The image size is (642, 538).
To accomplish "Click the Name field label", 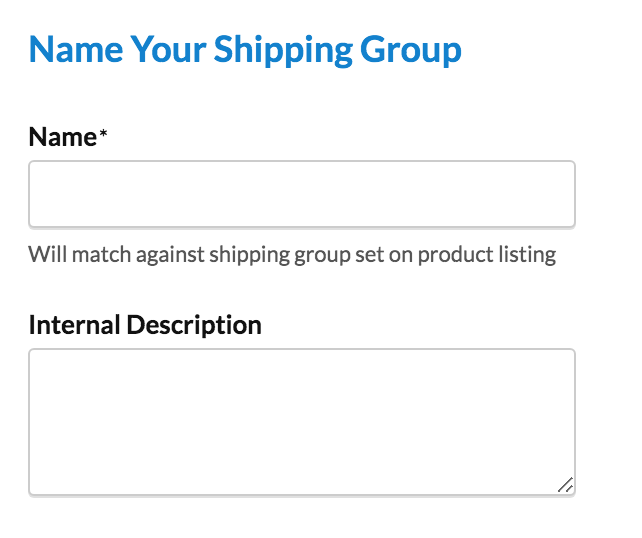I will [x=62, y=137].
